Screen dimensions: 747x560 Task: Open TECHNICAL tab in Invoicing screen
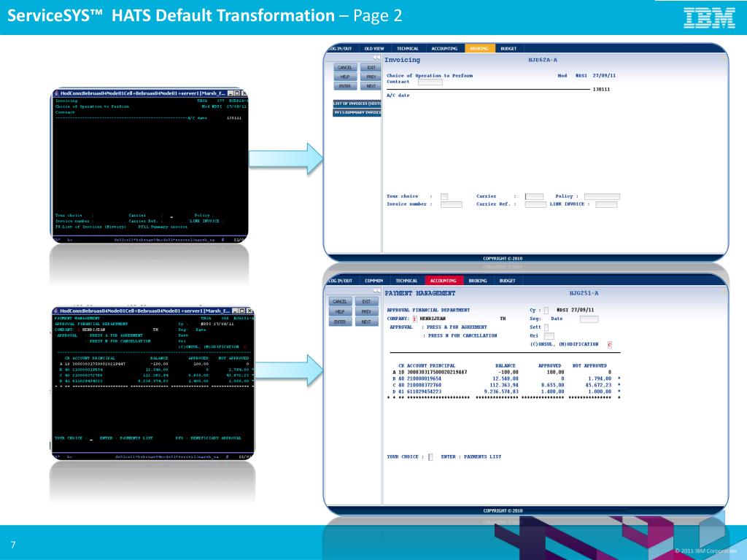[x=408, y=48]
